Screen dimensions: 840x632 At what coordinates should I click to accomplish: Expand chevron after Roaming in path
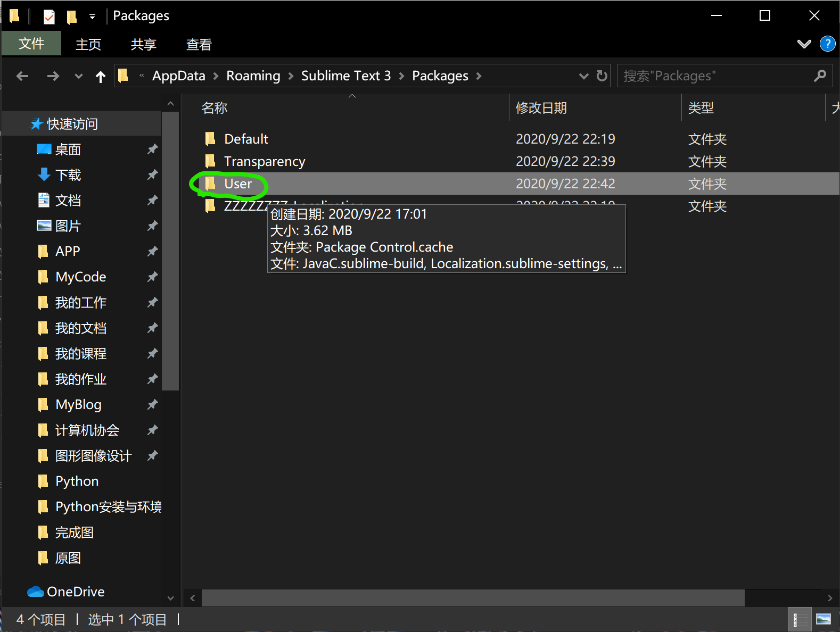291,76
